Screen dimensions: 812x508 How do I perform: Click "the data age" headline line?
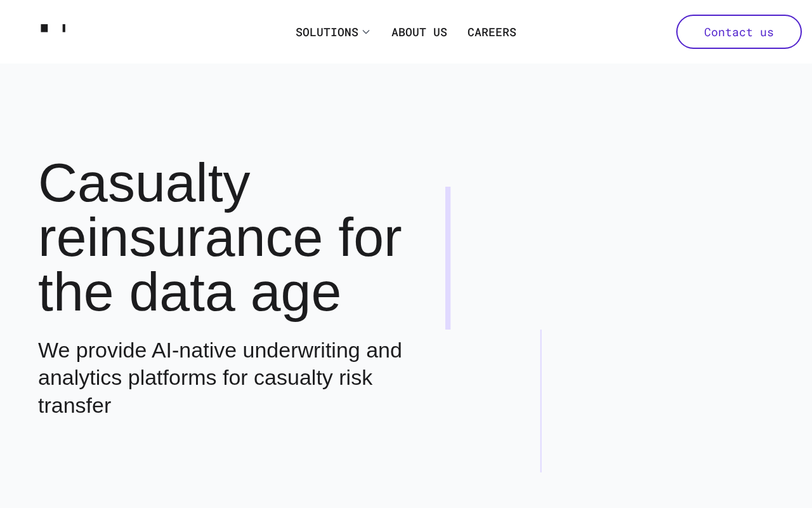189,292
